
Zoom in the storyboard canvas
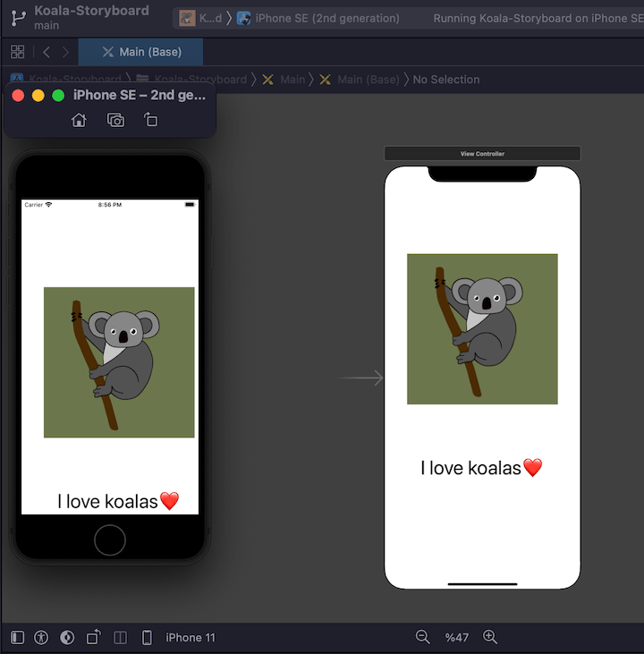[x=489, y=637]
